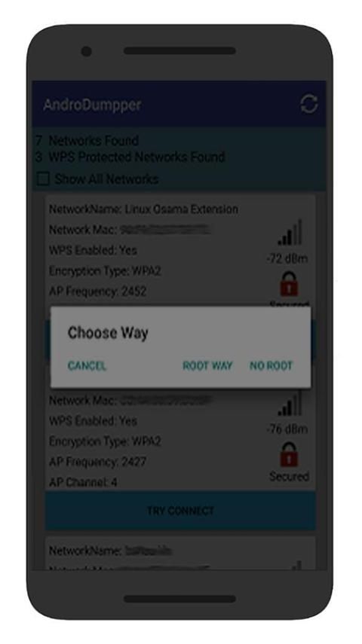Viewport: 362px width, 644px height.
Task: Tap the -76 dBm signal strength bars
Action: coord(290,403)
